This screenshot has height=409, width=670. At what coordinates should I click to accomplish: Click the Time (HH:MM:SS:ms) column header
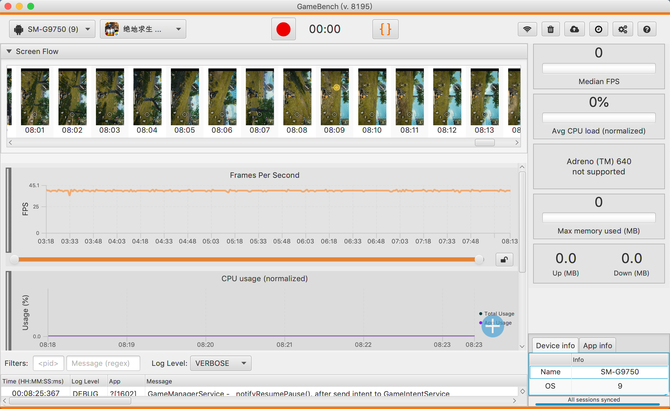pos(33,381)
